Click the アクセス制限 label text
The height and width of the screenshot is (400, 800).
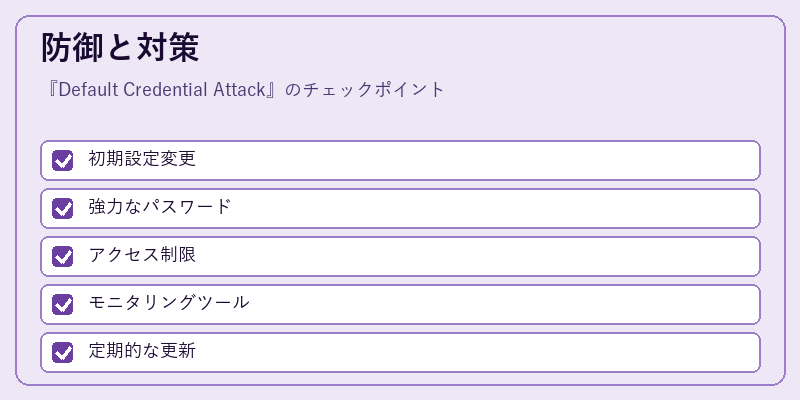tap(142, 255)
